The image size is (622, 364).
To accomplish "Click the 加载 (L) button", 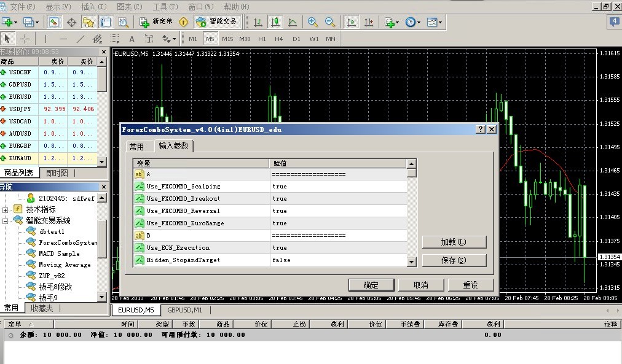I will [454, 242].
